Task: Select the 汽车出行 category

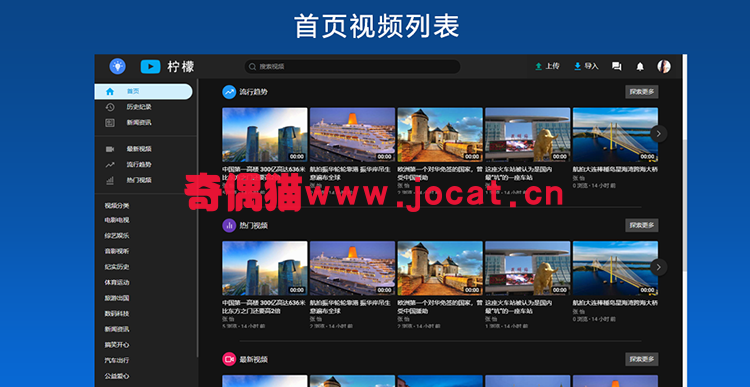Action: click(x=117, y=360)
